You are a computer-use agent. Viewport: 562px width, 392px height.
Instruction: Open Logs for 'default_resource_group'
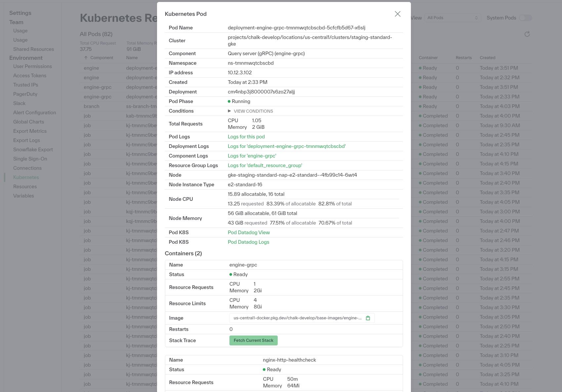tap(265, 165)
